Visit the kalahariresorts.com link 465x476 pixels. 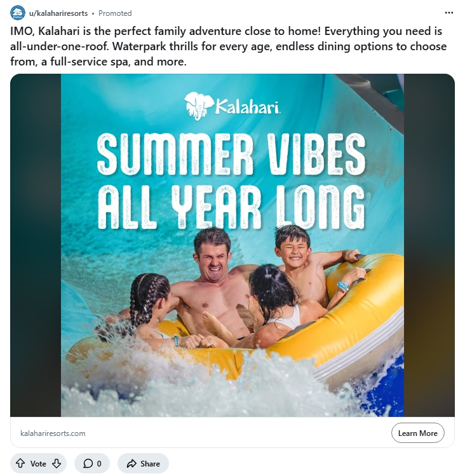(53, 433)
